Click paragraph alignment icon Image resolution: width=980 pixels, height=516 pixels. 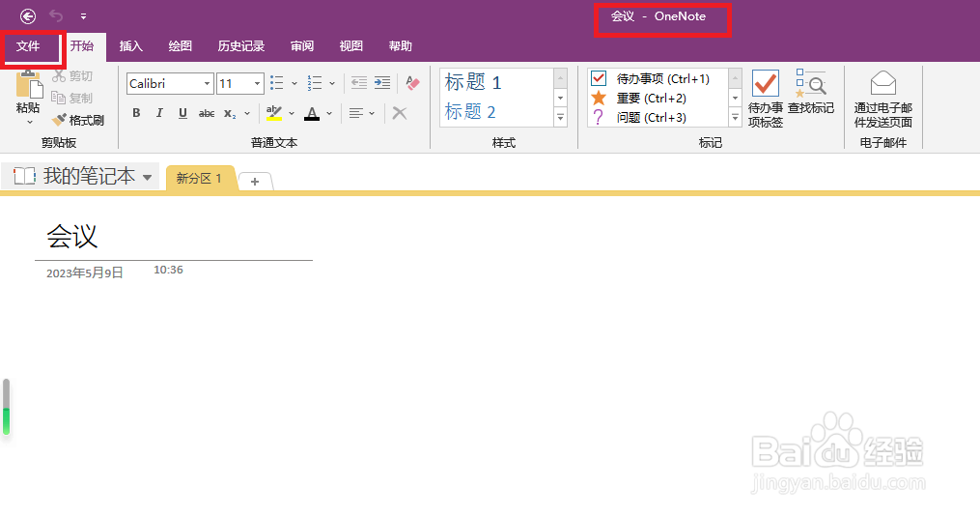355,113
